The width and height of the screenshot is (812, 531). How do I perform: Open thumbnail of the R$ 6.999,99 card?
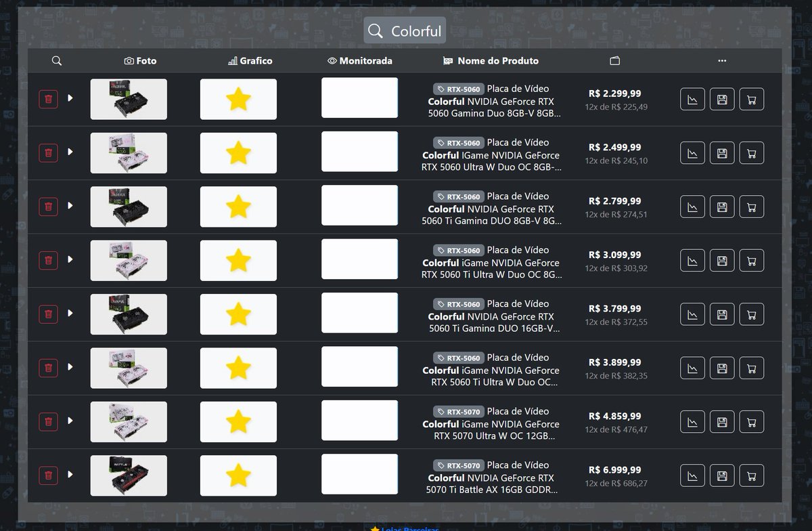[x=129, y=475]
